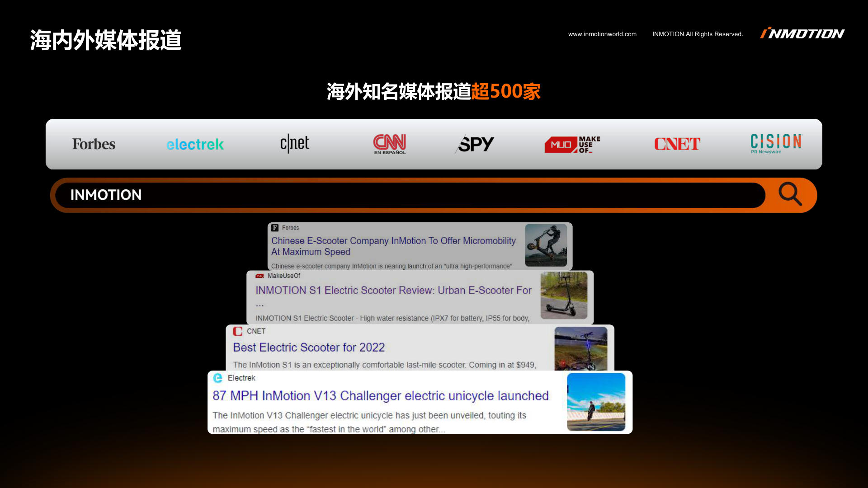Image resolution: width=868 pixels, height=488 pixels.
Task: Click INMOTION.All Rights Reserved. text
Action: [698, 34]
